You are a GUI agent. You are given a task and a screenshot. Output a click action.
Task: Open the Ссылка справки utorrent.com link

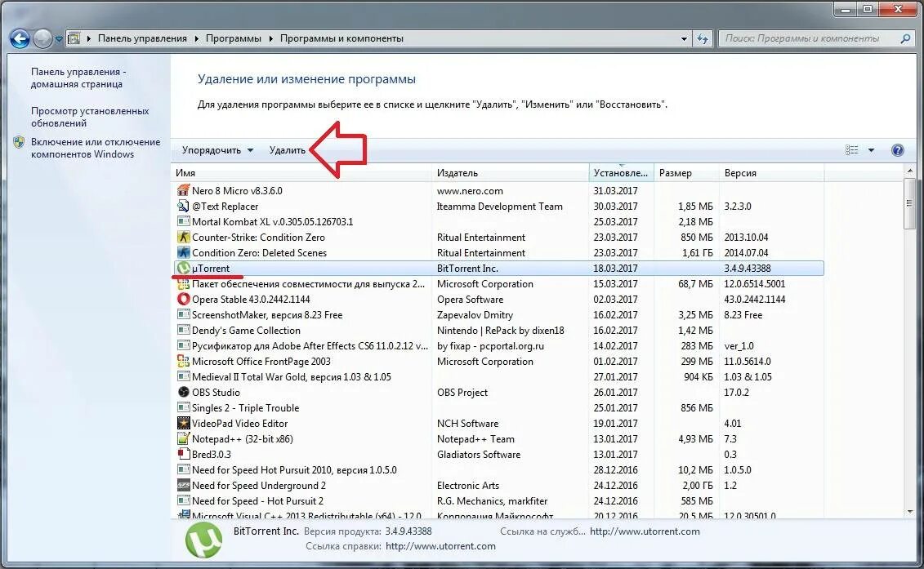coord(440,546)
